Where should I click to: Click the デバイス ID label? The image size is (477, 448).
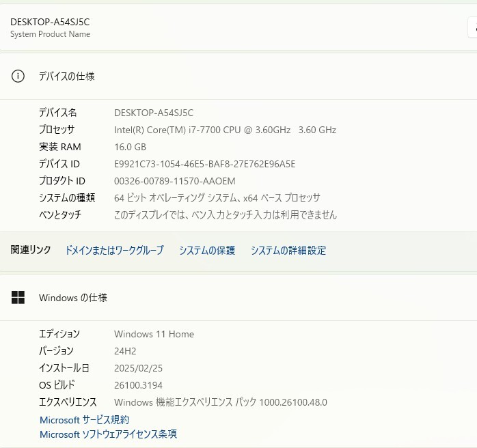tap(59, 164)
